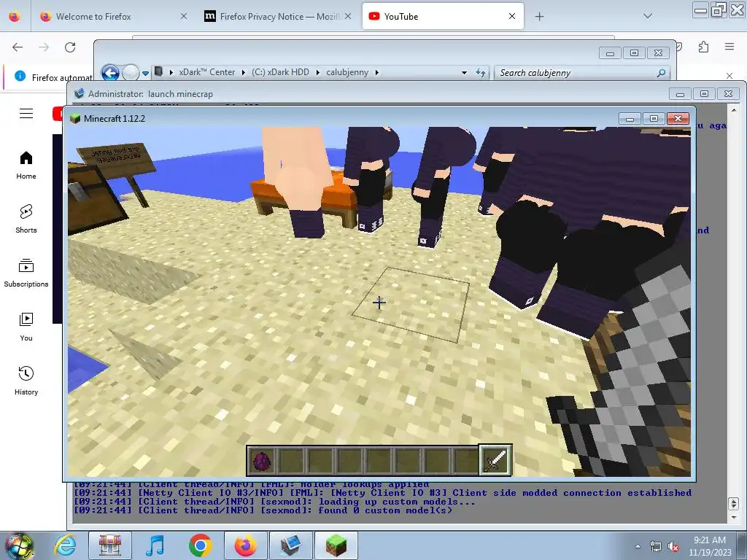Go forward in Firefox navigation
Viewport: 747px width, 560px height.
(x=44, y=47)
